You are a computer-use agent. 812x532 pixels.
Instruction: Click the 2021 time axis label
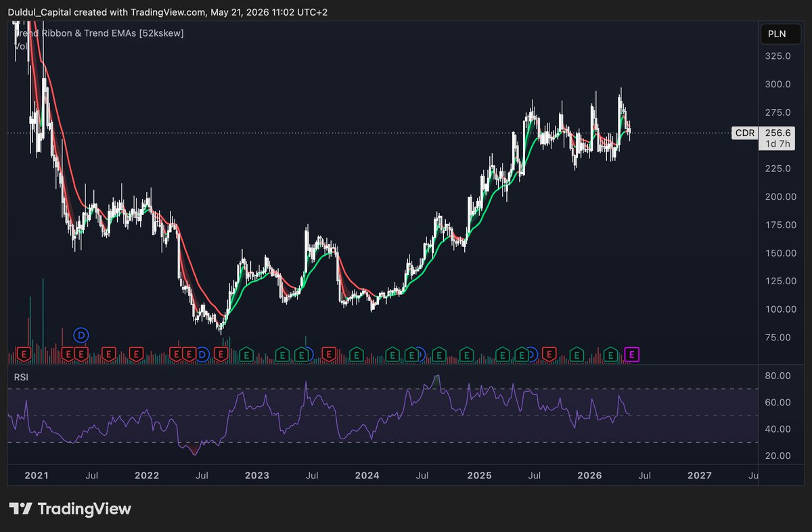pos(36,476)
